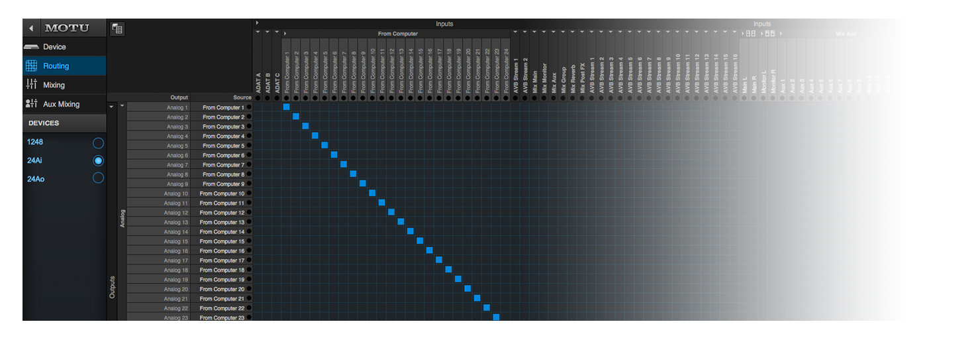Click the MOTU logo button

66,28
